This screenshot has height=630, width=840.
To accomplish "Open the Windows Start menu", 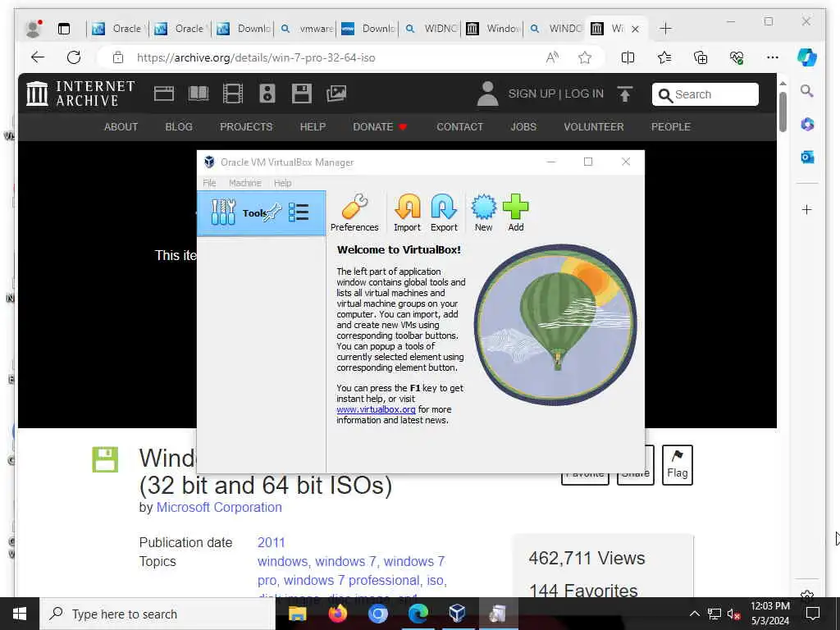I will pyautogui.click(x=20, y=614).
